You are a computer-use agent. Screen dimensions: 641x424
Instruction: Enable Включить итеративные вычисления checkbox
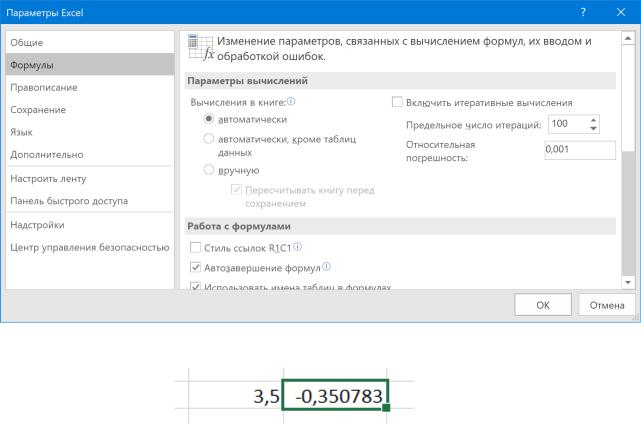[x=397, y=102]
